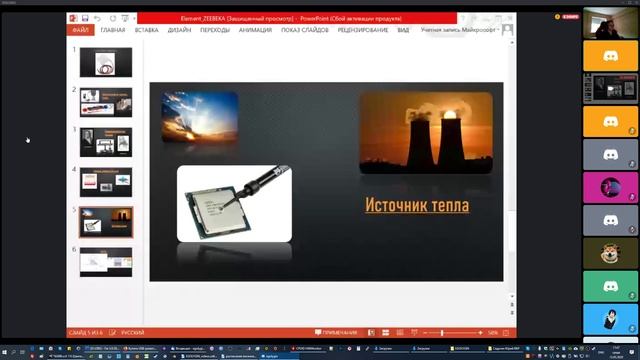
Task: Go to the ДИЗАЙН ribbon tab
Action: coord(179,30)
